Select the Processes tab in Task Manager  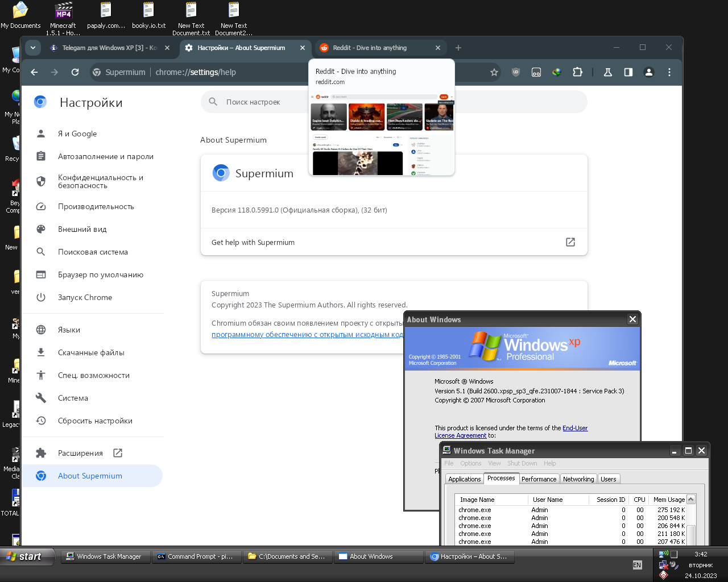(501, 478)
